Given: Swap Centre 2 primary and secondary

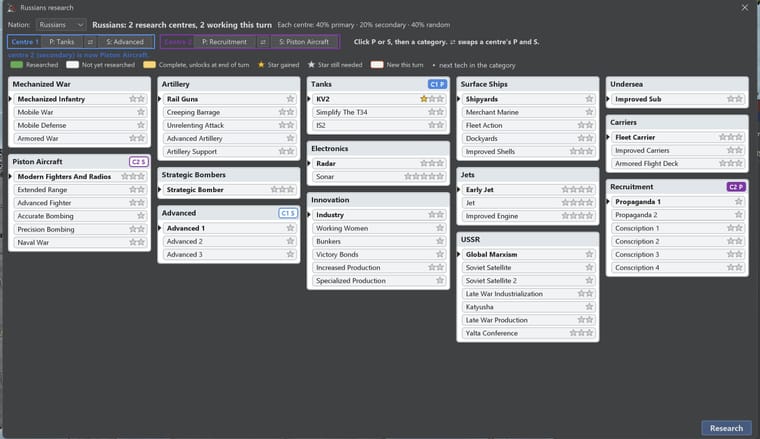Looking at the screenshot, I should tap(263, 42).
